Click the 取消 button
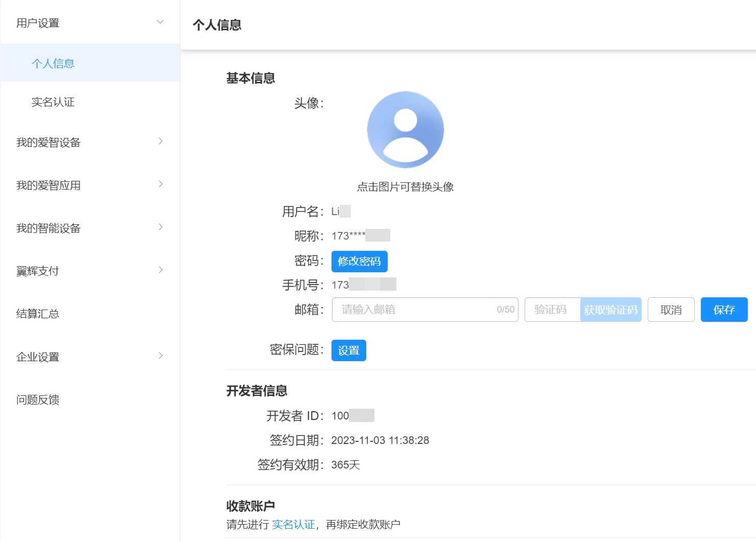 tap(671, 309)
